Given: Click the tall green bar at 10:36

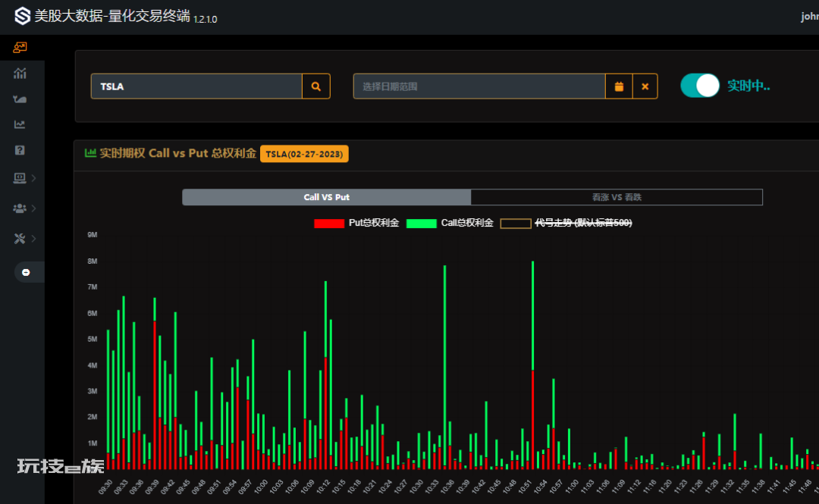Looking at the screenshot, I should point(444,365).
